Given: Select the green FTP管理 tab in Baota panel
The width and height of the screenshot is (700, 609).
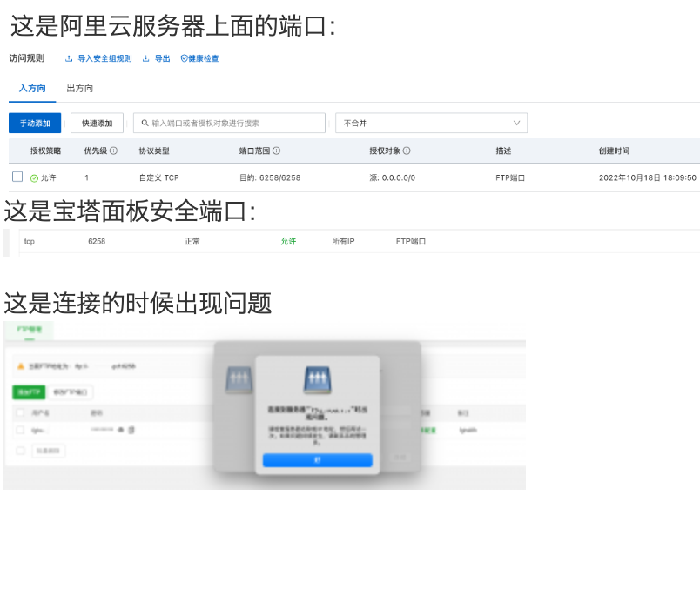Looking at the screenshot, I should point(29,330).
